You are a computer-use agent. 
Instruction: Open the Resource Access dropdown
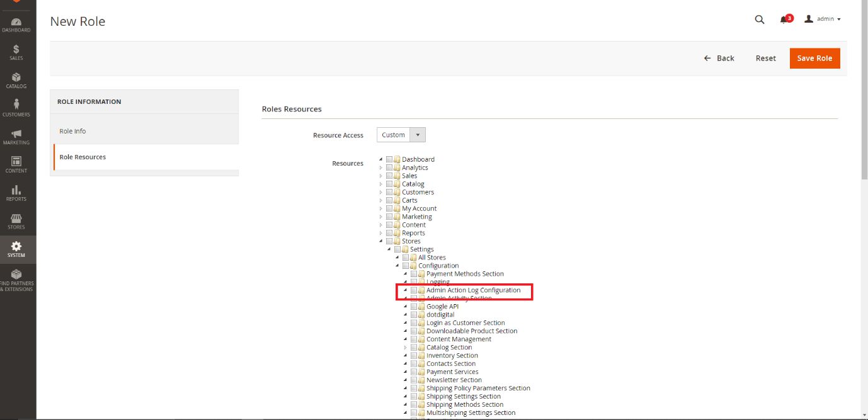coord(401,135)
